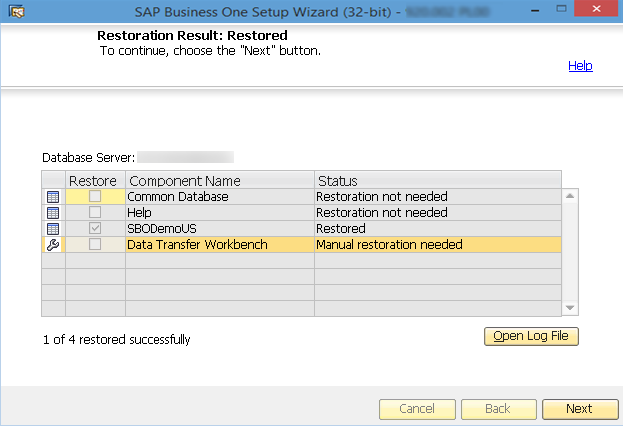Click the 'Restoration Result: Restored' heading
Screen dimensions: 623x426
click(x=192, y=35)
